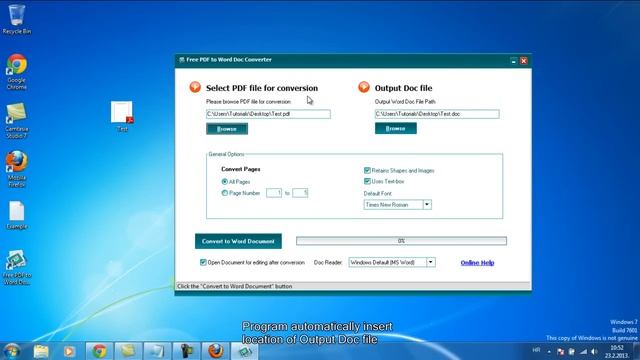Click the HR language indicator in the tray

536,350
